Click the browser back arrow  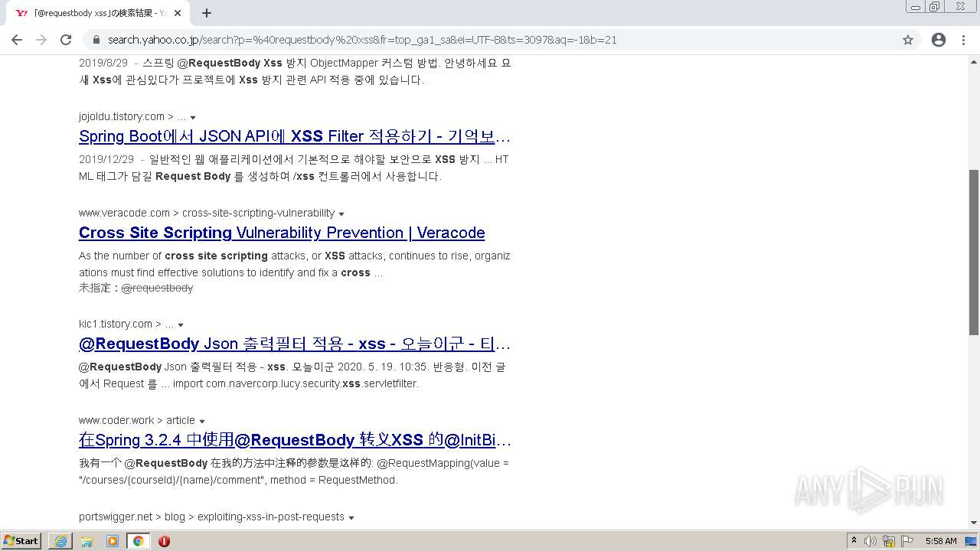tap(17, 40)
